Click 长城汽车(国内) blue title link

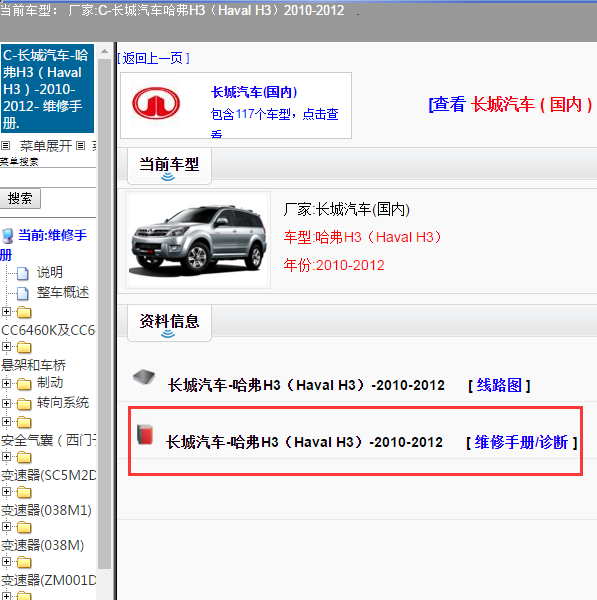coord(254,92)
